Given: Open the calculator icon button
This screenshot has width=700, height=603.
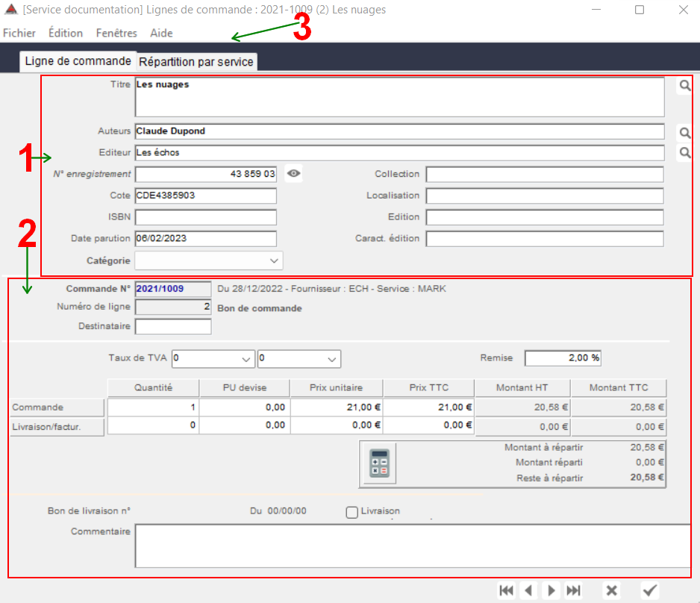Looking at the screenshot, I should 379,463.
